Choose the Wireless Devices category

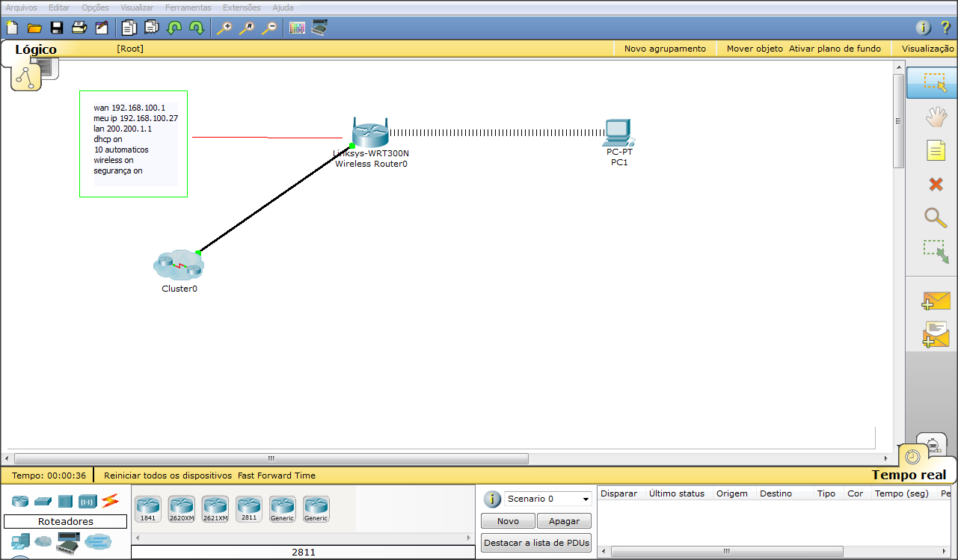pyautogui.click(x=87, y=501)
